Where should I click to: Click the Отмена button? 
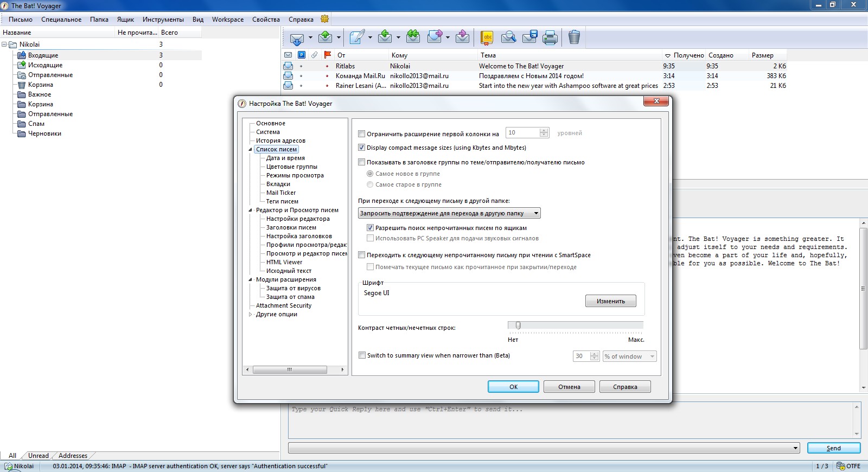(569, 387)
